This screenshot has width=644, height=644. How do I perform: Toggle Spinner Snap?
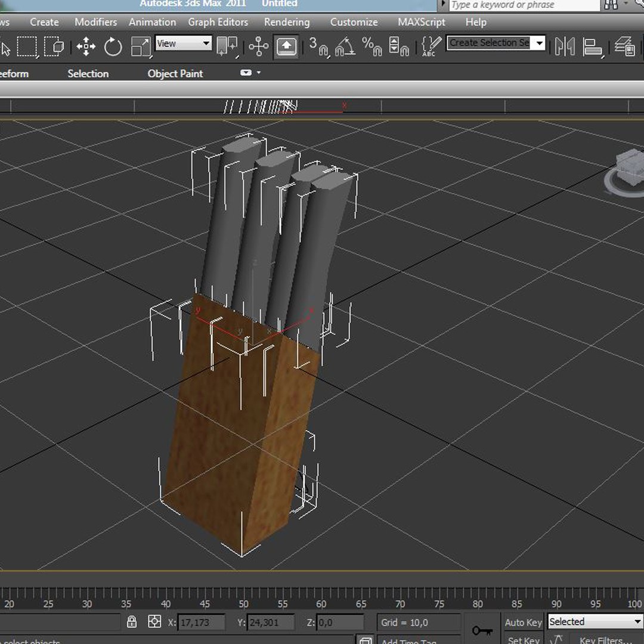point(399,47)
